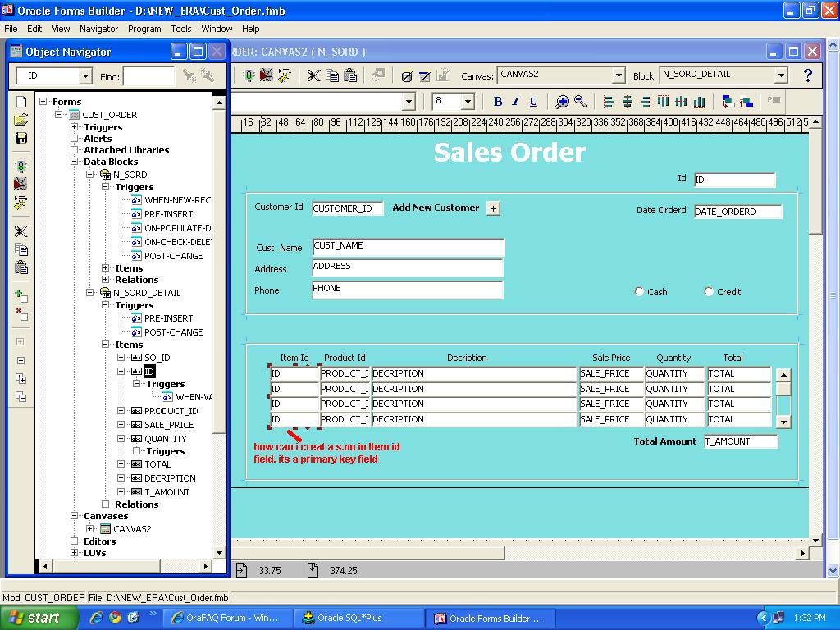This screenshot has width=840, height=630.
Task: Click the plus button beside Add New Customer
Action: pos(493,208)
